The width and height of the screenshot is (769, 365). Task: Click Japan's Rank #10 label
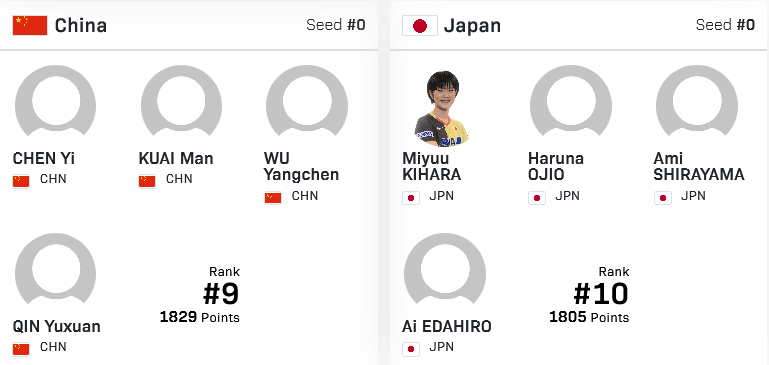coord(601,293)
